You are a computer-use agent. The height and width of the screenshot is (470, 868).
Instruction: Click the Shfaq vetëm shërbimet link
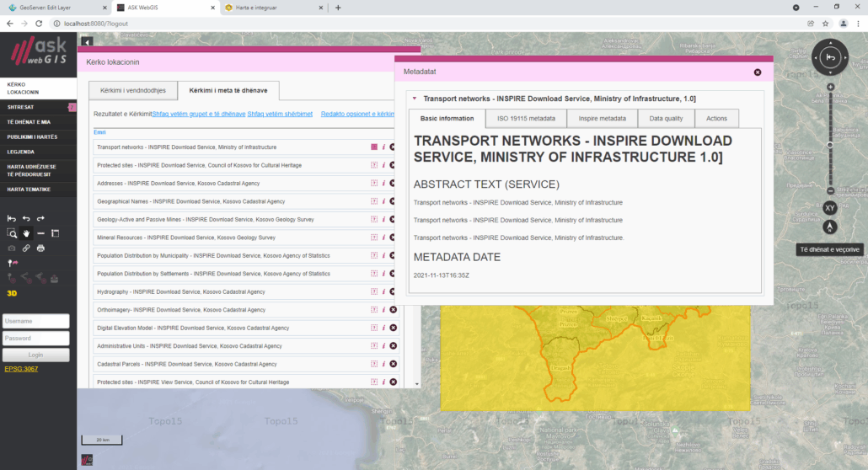(280, 114)
